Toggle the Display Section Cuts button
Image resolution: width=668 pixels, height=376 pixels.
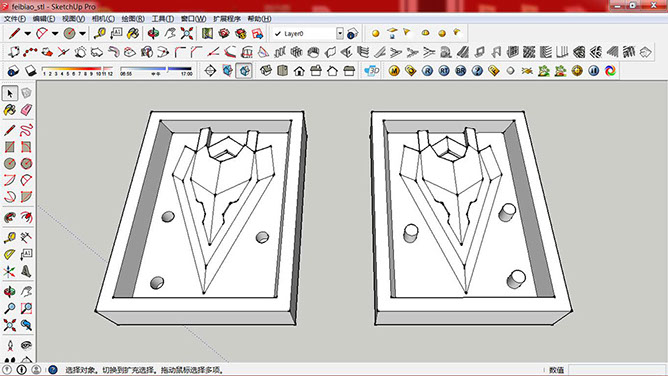point(244,71)
